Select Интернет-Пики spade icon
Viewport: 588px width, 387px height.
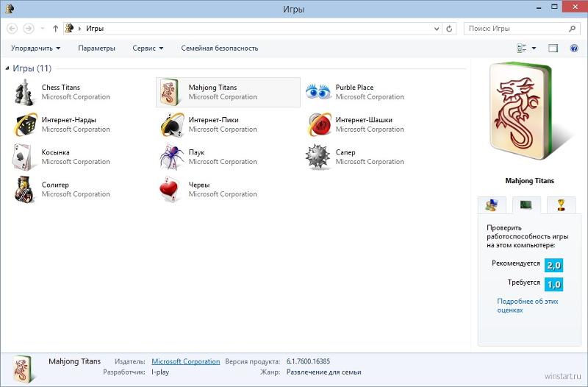click(172, 124)
